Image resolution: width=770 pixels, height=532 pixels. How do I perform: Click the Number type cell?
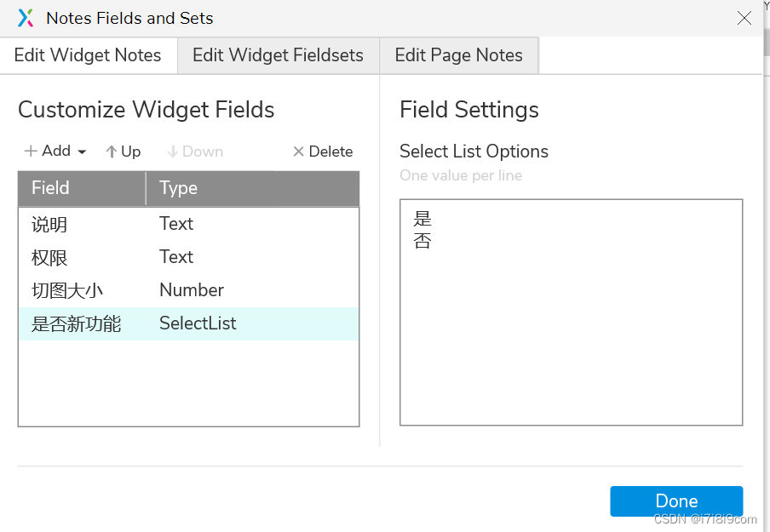point(192,290)
